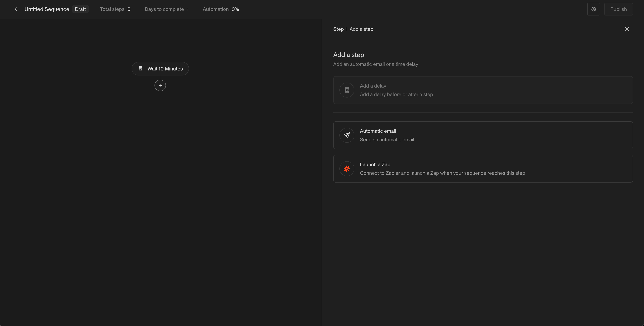Open the Wait 10 Minutes step node
Image resolution: width=644 pixels, height=326 pixels.
165,69
